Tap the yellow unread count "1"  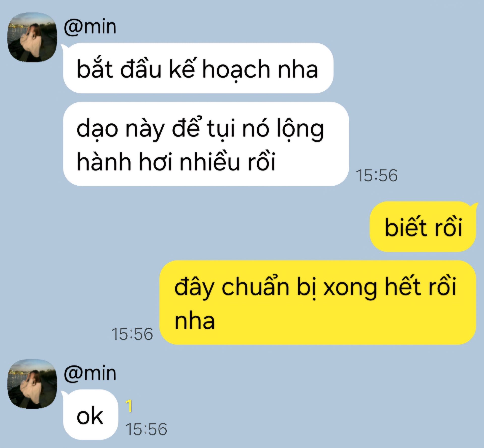pyautogui.click(x=129, y=406)
